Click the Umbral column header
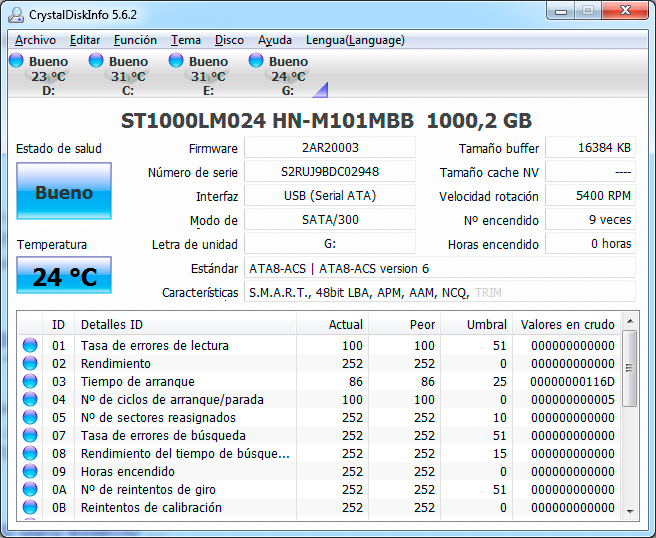The image size is (656, 538). point(487,324)
